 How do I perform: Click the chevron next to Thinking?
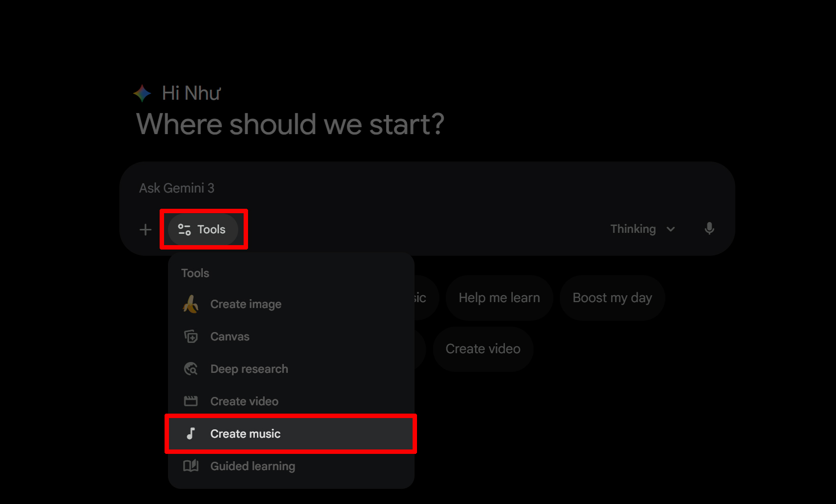(x=671, y=229)
